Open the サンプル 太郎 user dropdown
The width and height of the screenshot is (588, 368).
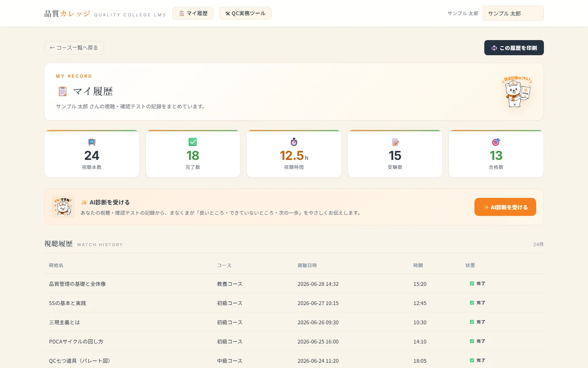(x=513, y=13)
